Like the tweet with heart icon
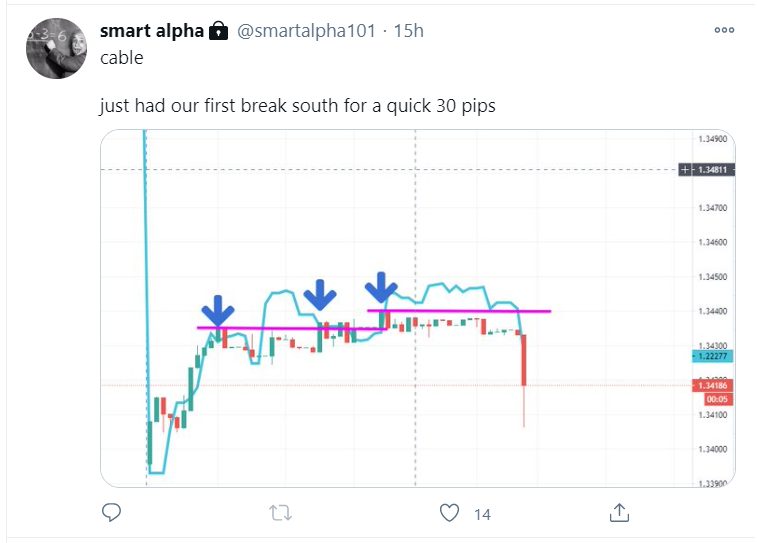757x543 pixels. [x=450, y=513]
